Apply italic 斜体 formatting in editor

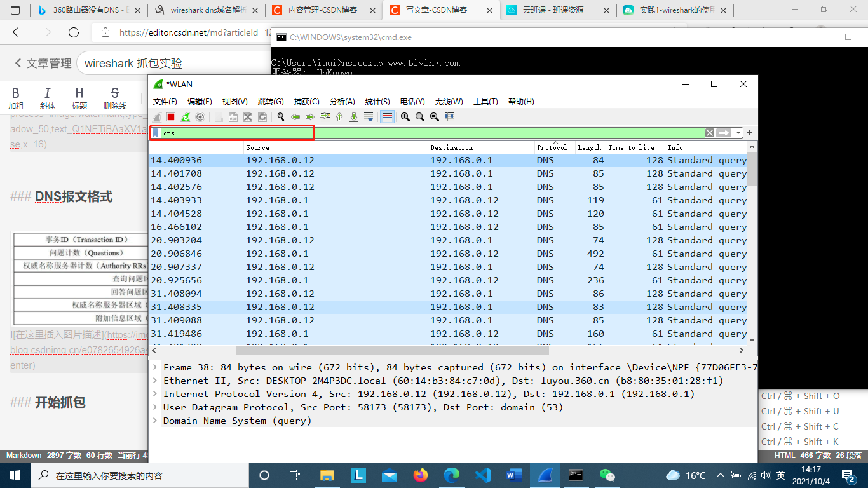(47, 98)
